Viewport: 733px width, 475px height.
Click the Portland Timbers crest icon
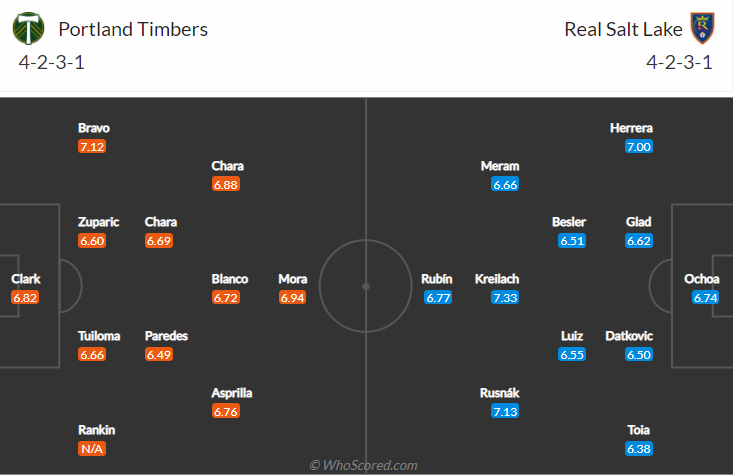tap(28, 28)
